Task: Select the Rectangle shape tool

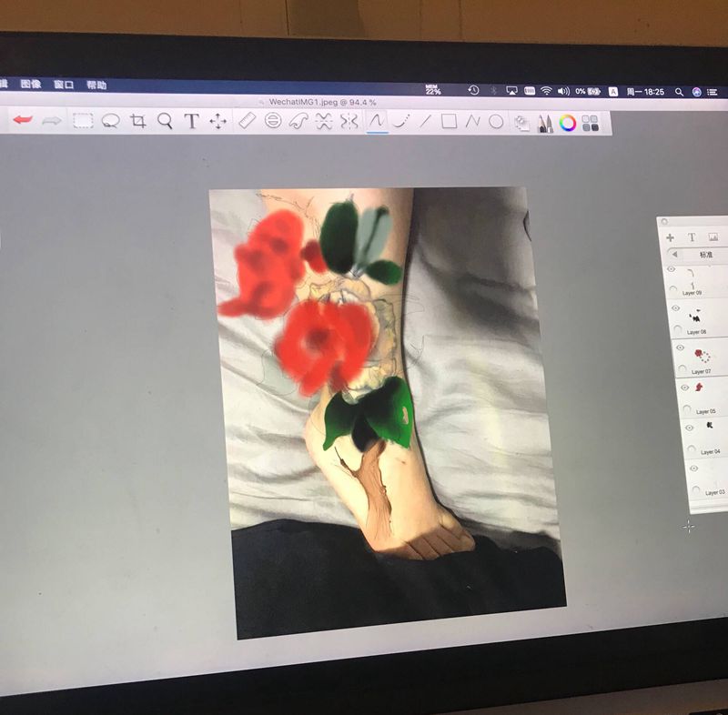Action: click(x=449, y=121)
